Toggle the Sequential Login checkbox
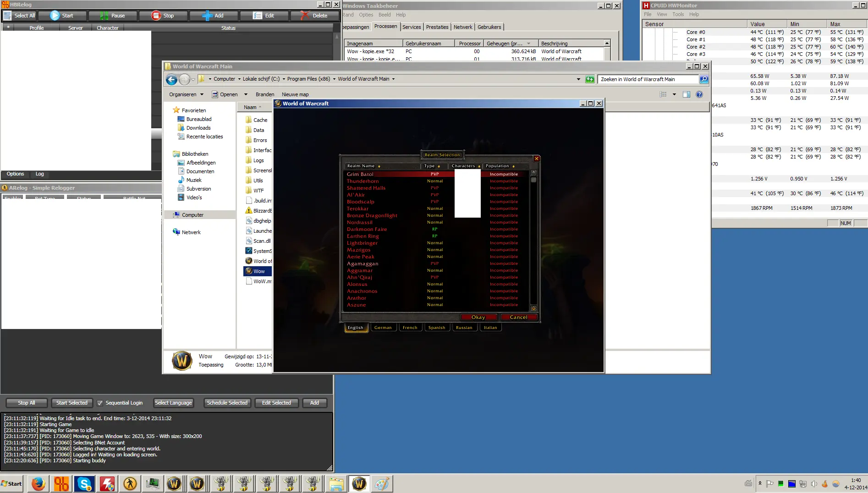 point(100,403)
